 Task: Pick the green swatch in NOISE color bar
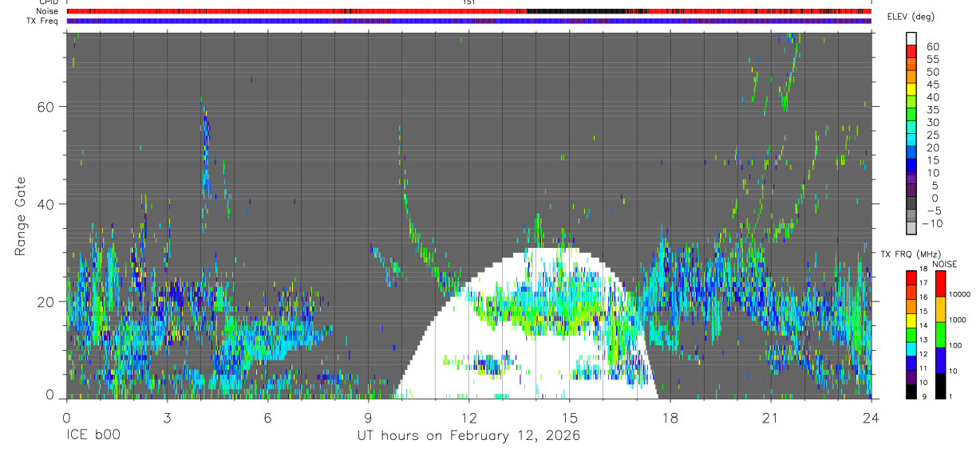(x=939, y=333)
